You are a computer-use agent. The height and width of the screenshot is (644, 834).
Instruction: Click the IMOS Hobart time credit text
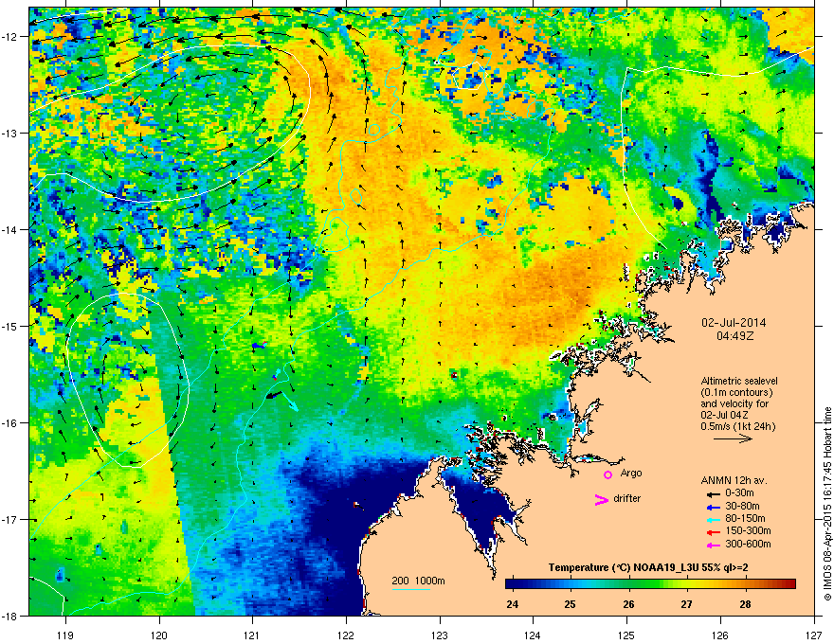(827, 504)
